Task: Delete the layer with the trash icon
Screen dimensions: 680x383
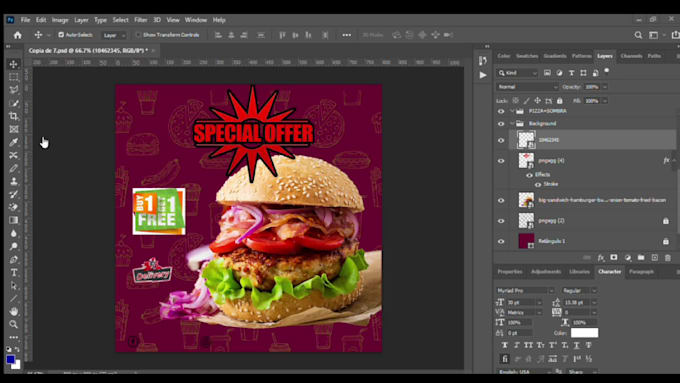Action: coord(668,258)
